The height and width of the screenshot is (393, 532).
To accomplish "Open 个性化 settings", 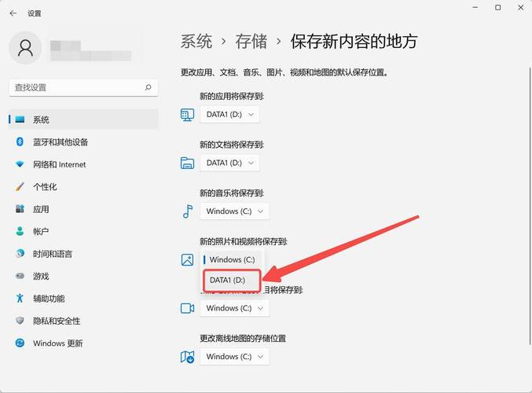I will pyautogui.click(x=83, y=186).
